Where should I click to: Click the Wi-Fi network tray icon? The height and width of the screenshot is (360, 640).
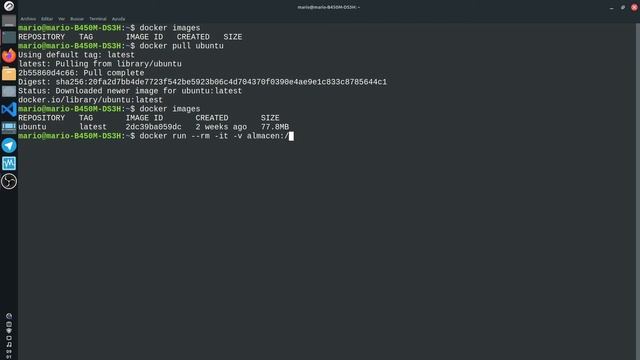tap(9, 331)
